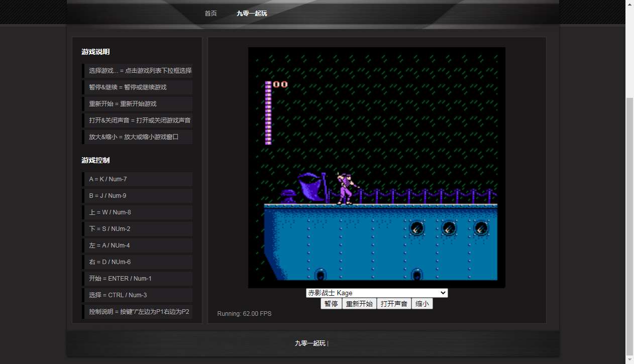The height and width of the screenshot is (364, 634).
Task: Select 九零一起玩 in the top navigation
Action: (x=252, y=14)
